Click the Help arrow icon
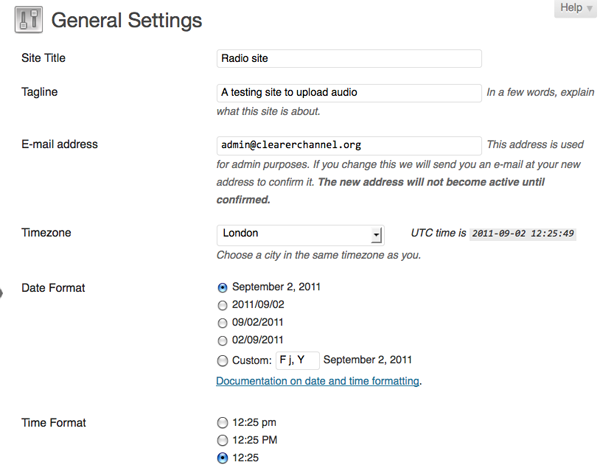Viewport: 600px width, 465px height. tap(588, 9)
